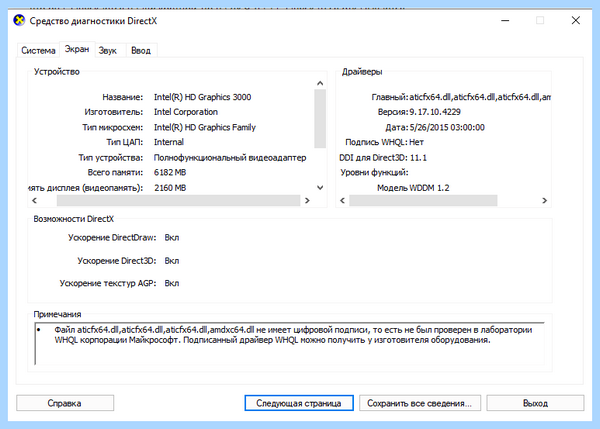Minimize the DirectX diagnostic window
The width and height of the screenshot is (600, 429).
(x=505, y=21)
